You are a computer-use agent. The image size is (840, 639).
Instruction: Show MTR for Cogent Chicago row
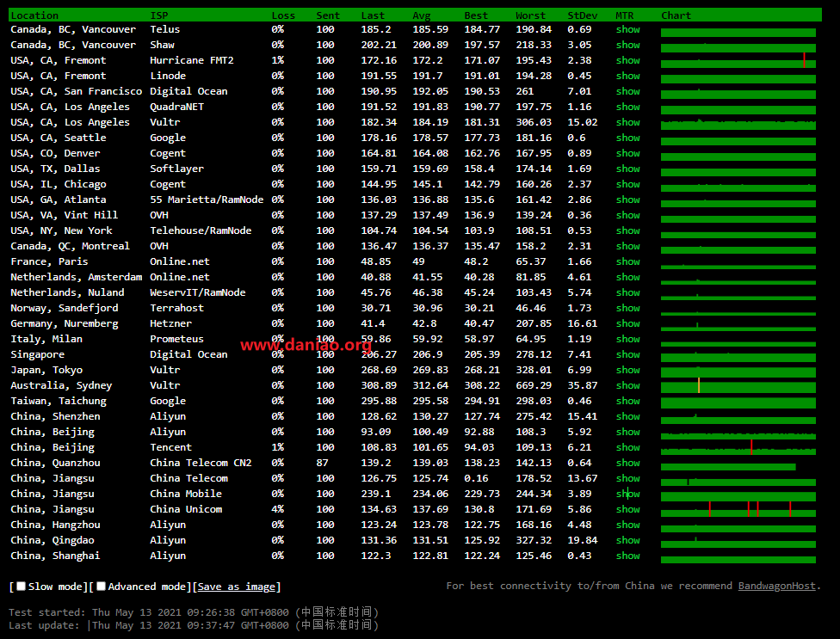pos(628,185)
